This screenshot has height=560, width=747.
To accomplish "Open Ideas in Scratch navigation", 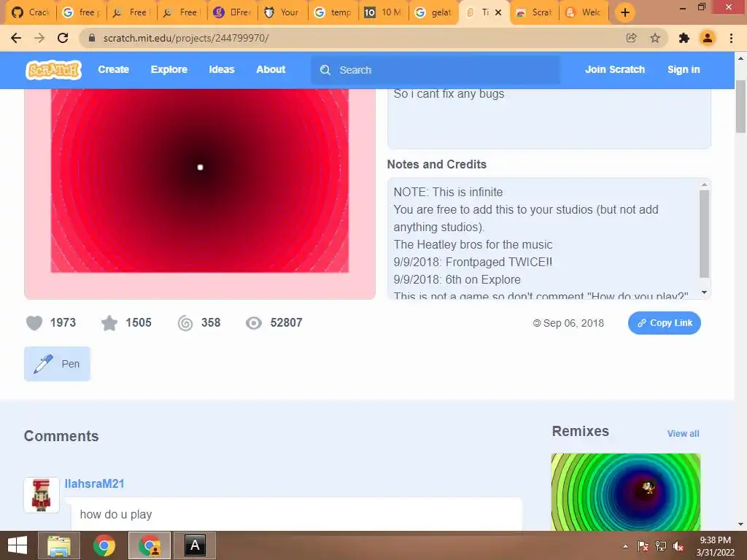I will [x=222, y=69].
